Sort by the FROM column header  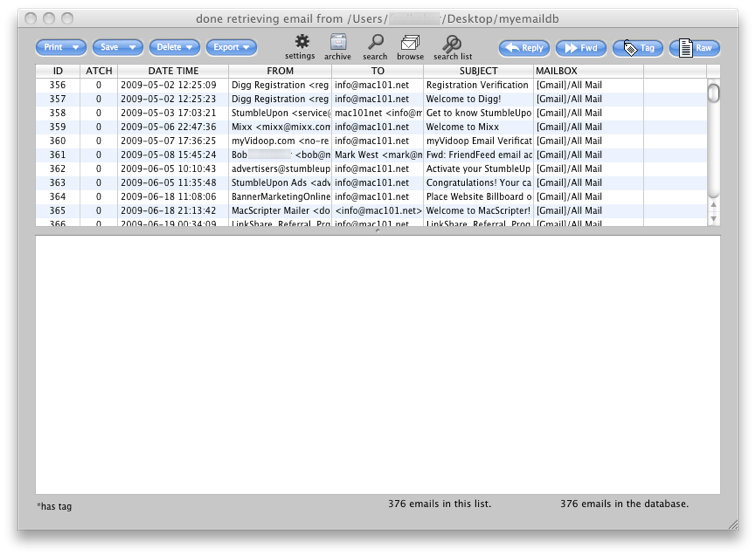coord(280,71)
